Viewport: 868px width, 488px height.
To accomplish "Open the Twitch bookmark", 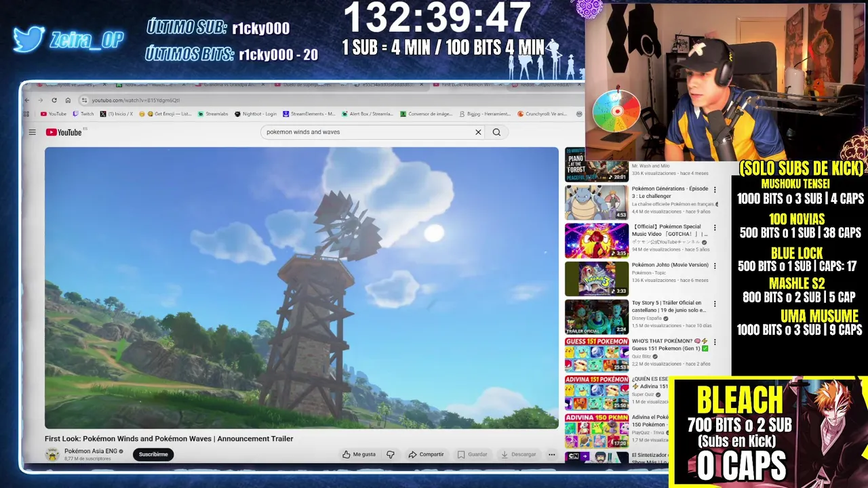I will (83, 114).
